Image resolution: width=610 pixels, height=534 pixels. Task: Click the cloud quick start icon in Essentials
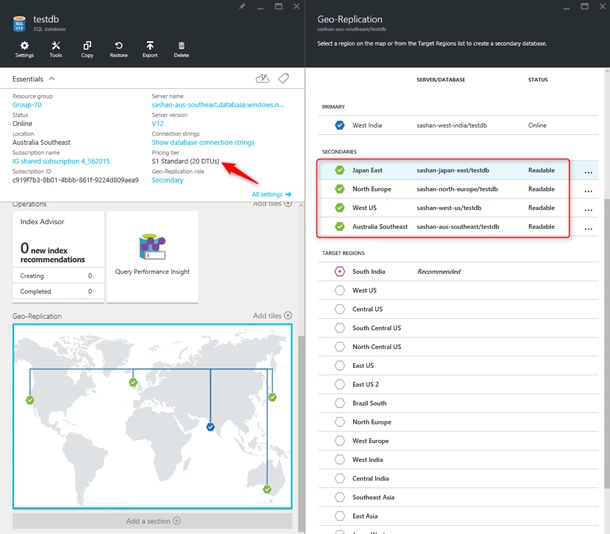click(x=263, y=79)
